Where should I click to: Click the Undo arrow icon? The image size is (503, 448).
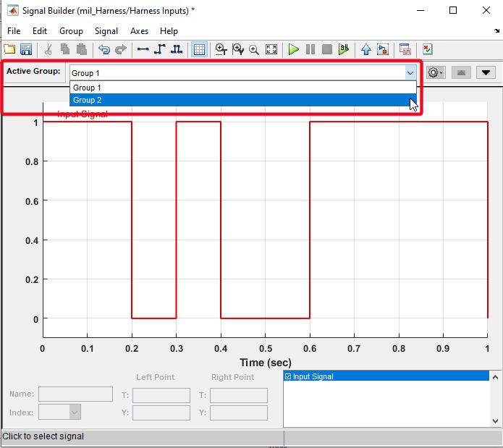104,50
